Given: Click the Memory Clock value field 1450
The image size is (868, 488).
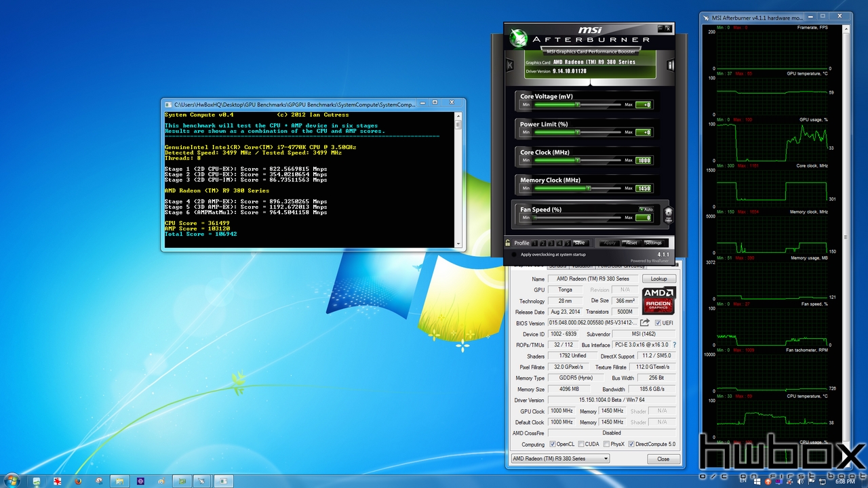Looking at the screenshot, I should (644, 188).
